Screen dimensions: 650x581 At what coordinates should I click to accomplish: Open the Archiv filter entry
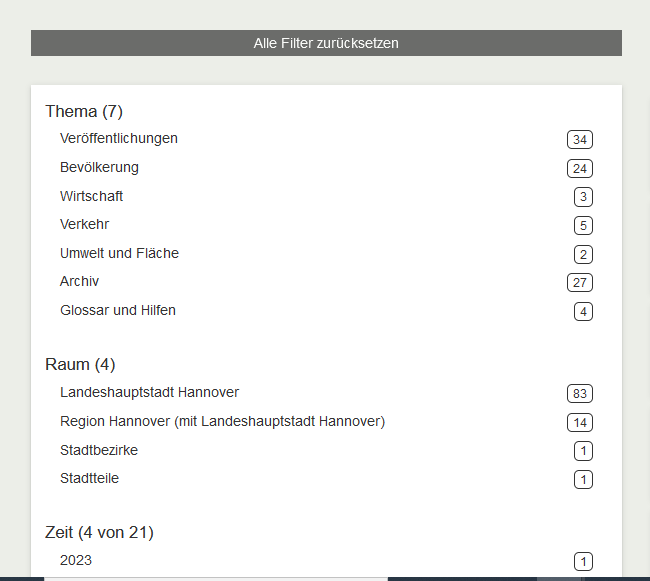pyautogui.click(x=80, y=281)
